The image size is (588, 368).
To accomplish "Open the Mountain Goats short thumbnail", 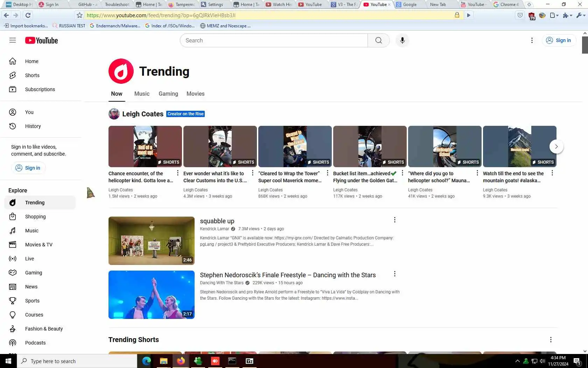I will point(520,146).
